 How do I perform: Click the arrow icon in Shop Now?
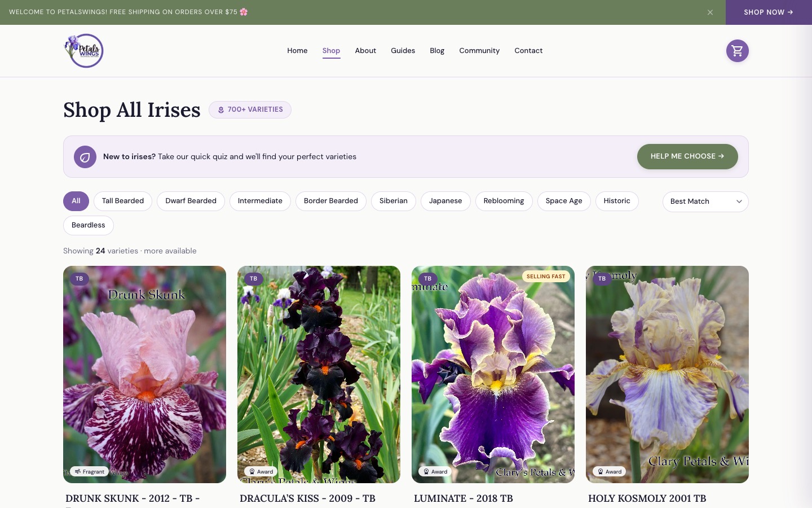click(x=790, y=12)
